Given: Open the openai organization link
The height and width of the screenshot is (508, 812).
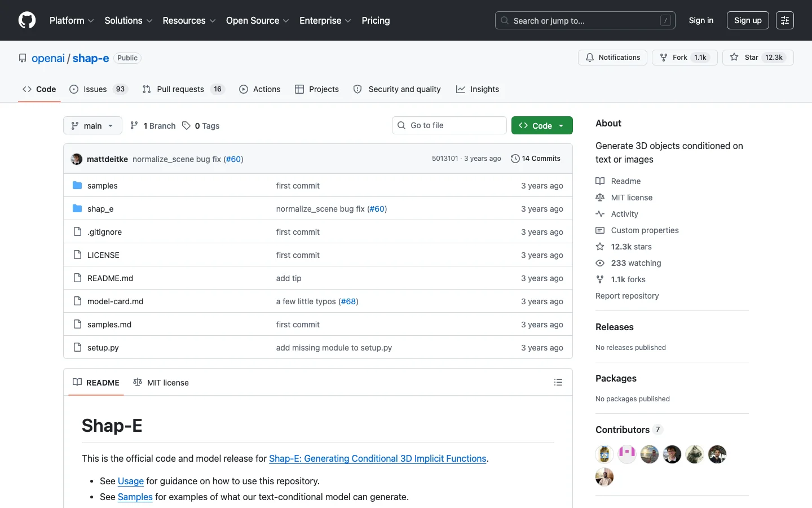Looking at the screenshot, I should point(48,58).
